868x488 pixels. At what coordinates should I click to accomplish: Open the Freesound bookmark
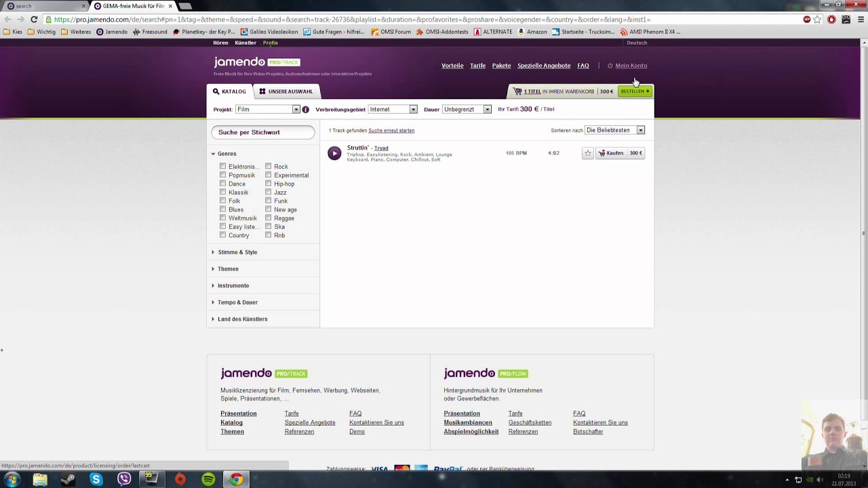pyautogui.click(x=150, y=32)
